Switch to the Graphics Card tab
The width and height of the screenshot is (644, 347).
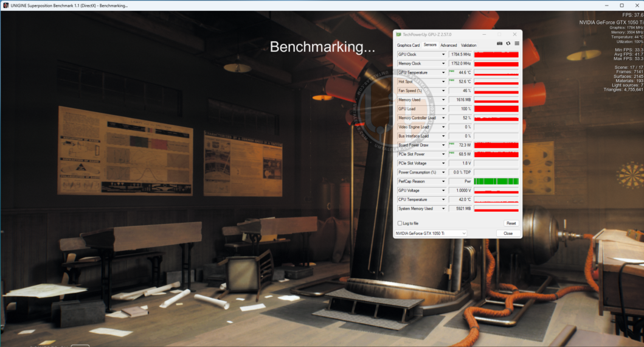(408, 45)
